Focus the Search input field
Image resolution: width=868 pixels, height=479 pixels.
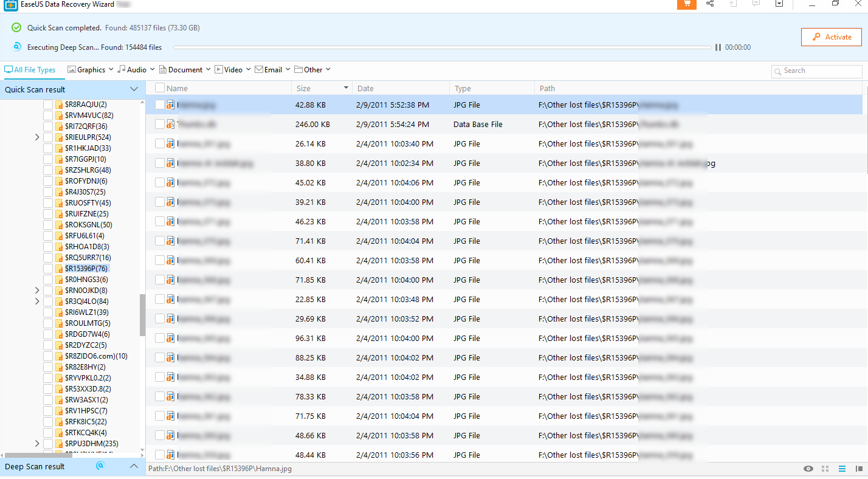[817, 71]
